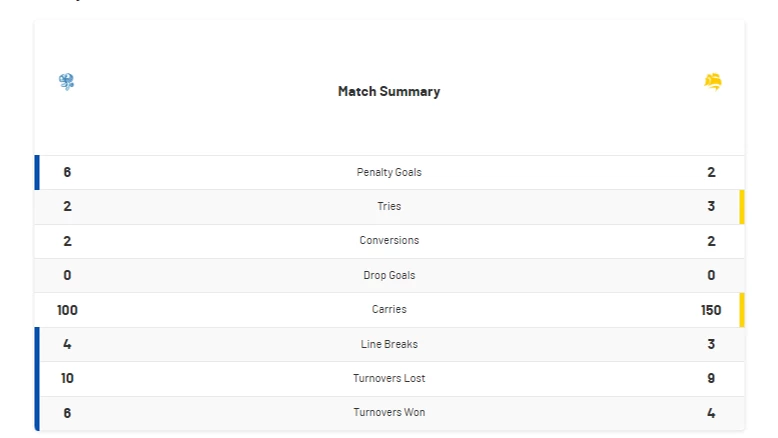
Task: Click away team Turnovers Lost value 9
Action: point(711,378)
